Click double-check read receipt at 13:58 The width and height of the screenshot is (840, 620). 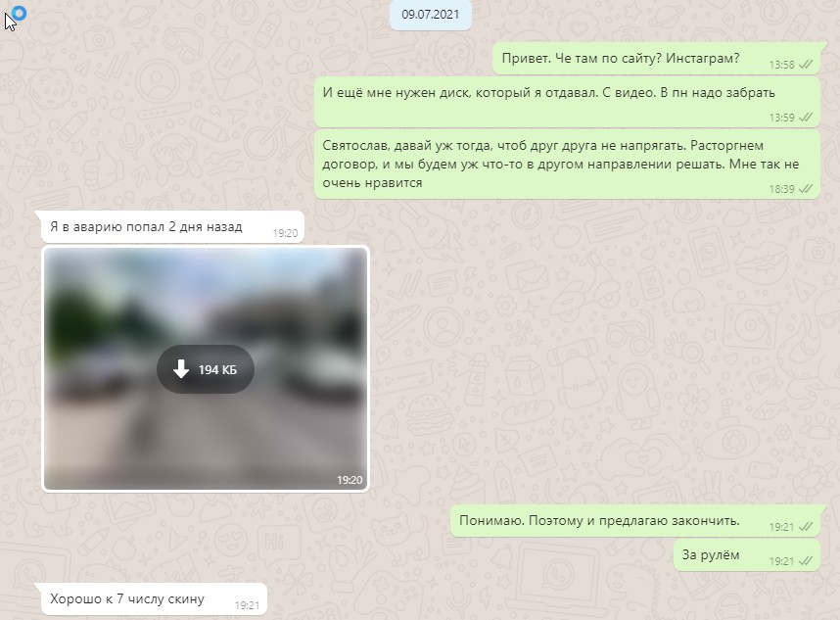point(805,65)
